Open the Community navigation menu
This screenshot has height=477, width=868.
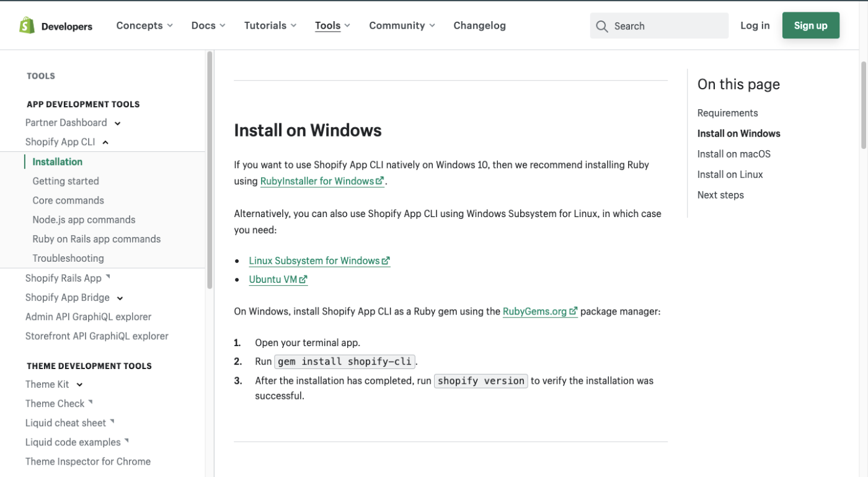point(402,25)
